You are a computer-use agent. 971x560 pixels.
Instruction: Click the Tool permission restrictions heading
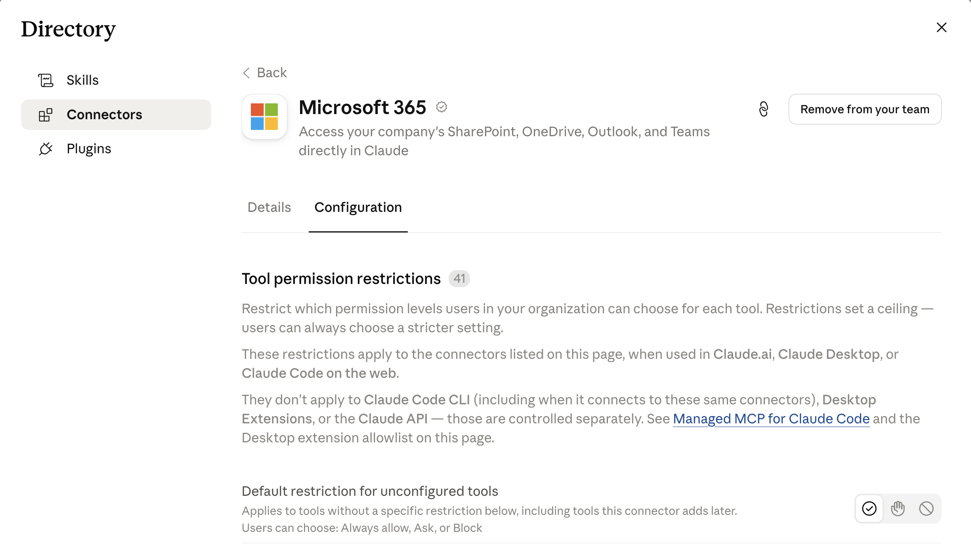point(341,278)
